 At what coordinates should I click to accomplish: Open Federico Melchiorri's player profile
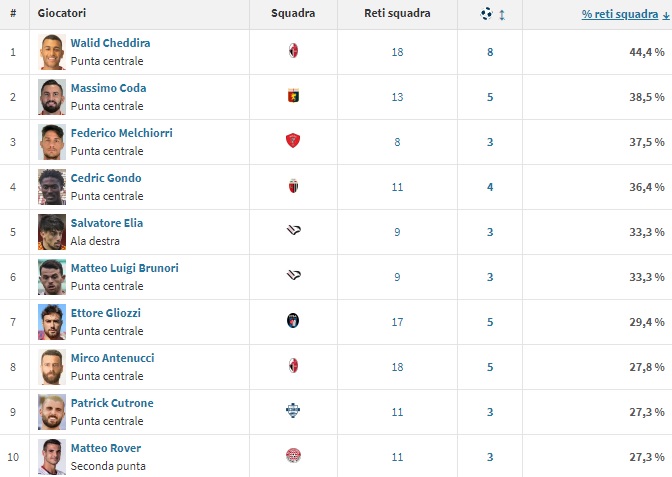click(x=119, y=133)
